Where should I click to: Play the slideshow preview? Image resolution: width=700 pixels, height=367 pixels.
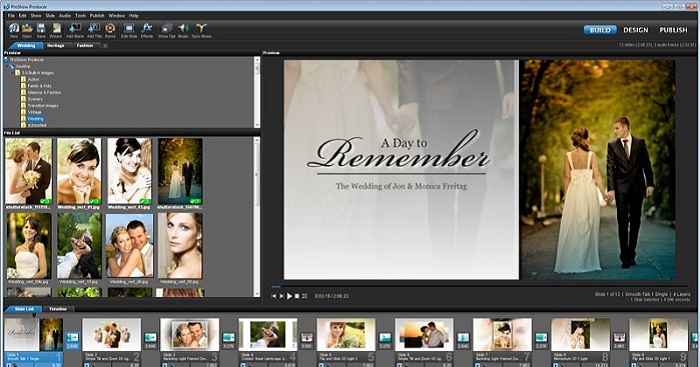coord(289,296)
